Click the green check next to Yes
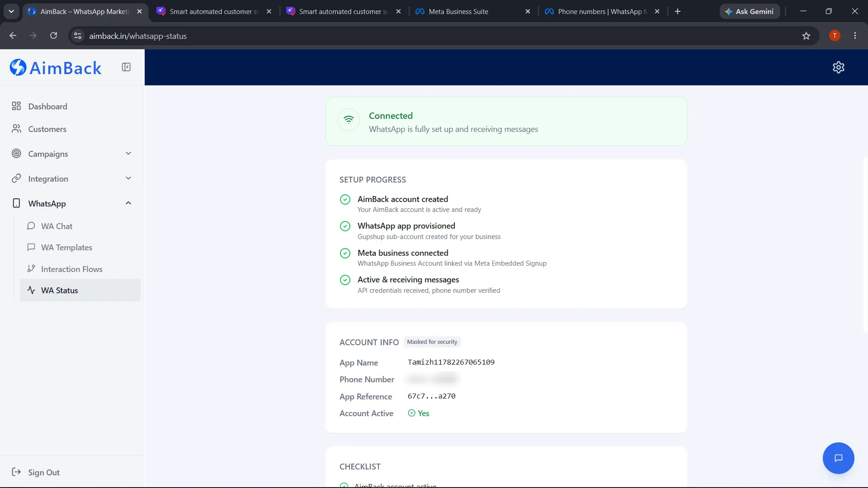The height and width of the screenshot is (488, 868). tap(411, 413)
